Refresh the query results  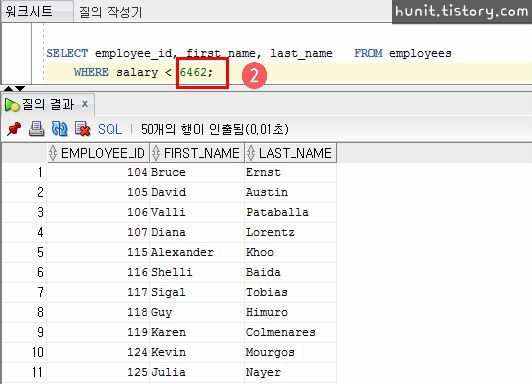point(59,129)
